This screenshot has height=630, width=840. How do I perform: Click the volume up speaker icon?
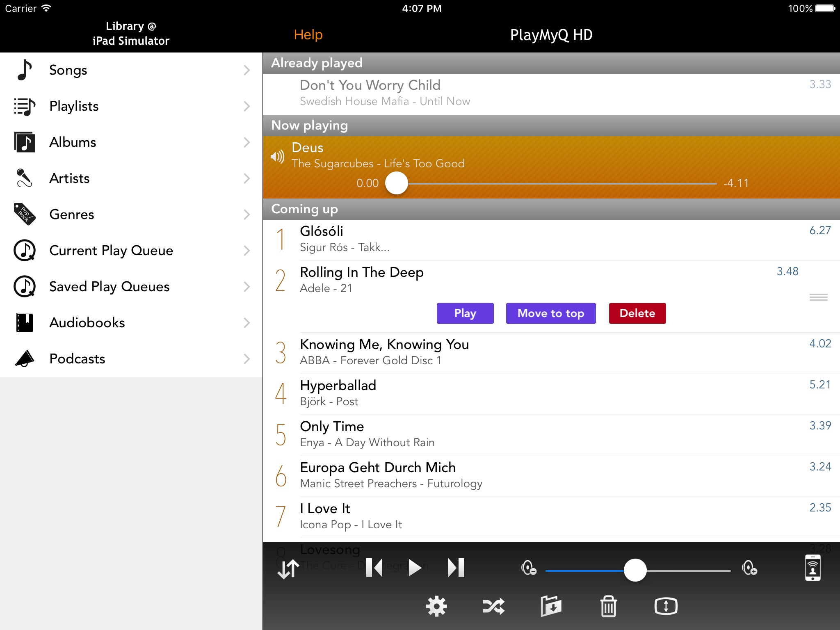point(749,568)
